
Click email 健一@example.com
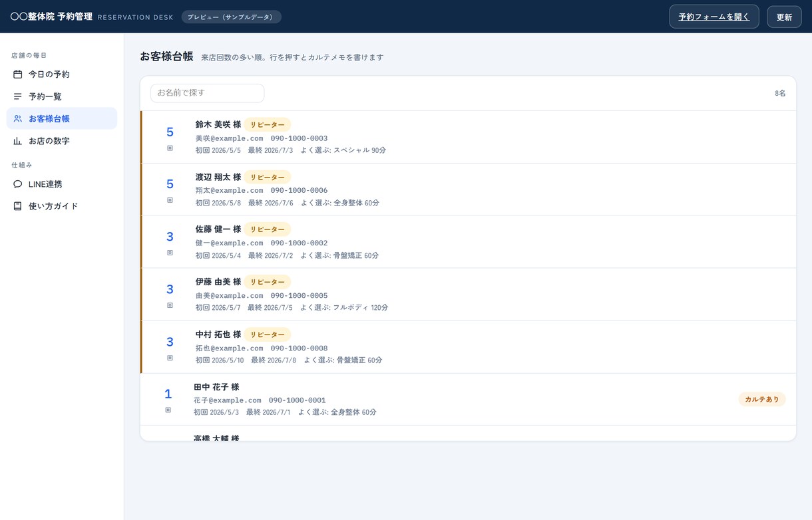click(229, 243)
